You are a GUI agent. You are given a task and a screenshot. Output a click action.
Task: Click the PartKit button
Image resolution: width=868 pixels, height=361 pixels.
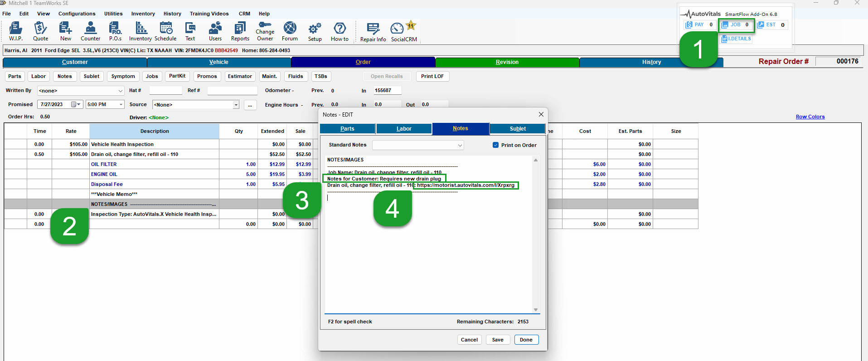(x=177, y=76)
